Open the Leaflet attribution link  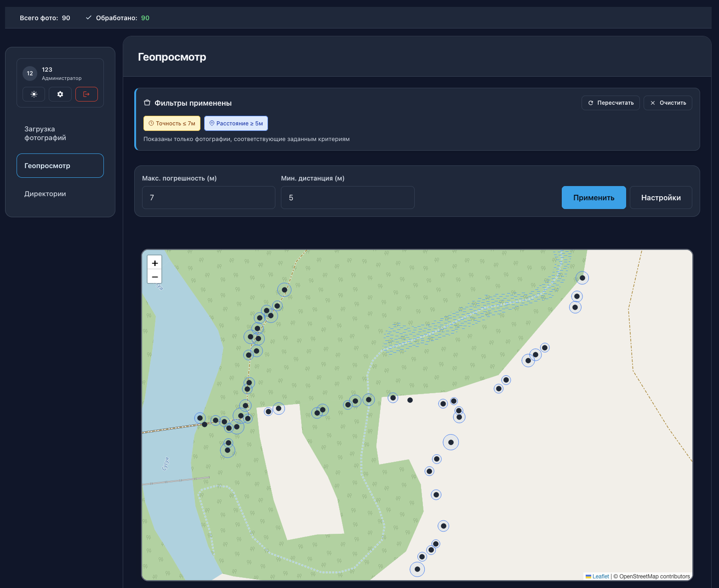click(x=600, y=577)
